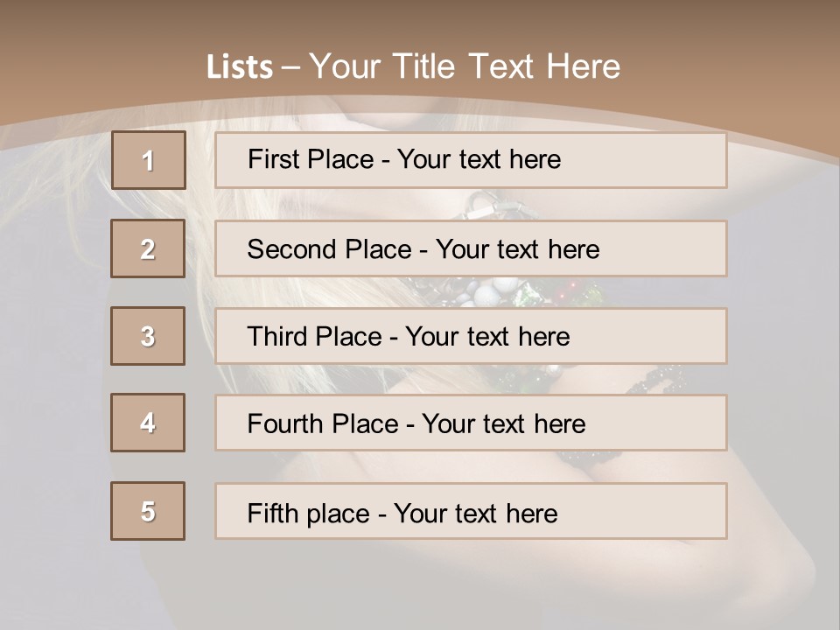
Task: Select the large white bead on necklace
Action: 505,287
